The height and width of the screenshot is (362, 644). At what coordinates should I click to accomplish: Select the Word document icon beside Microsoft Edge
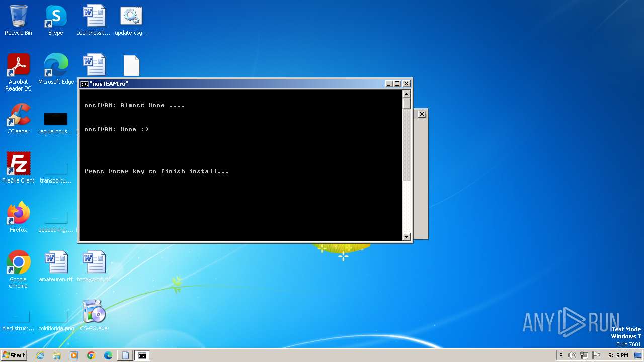[x=94, y=65]
